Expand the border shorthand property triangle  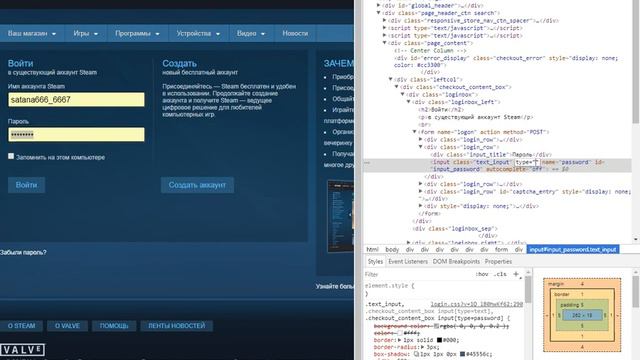[400, 340]
